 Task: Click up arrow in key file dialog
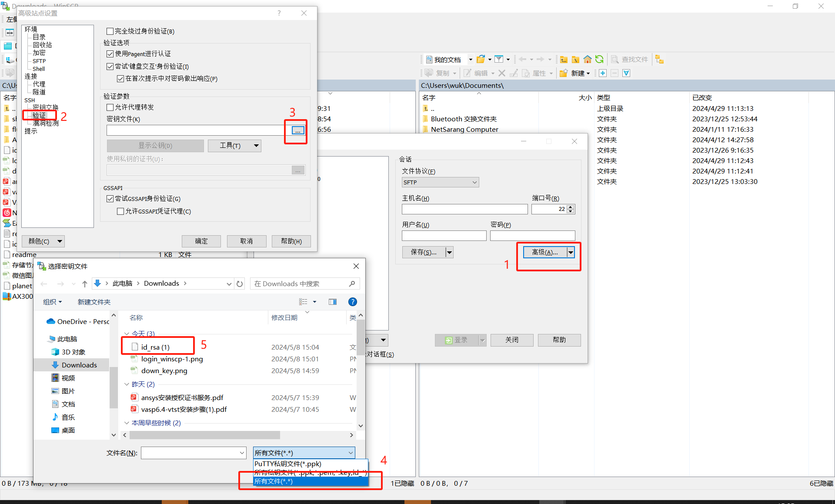click(85, 284)
